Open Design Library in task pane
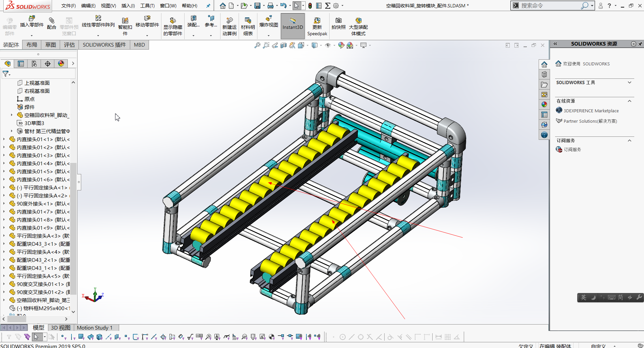The height and width of the screenshot is (348, 644). click(544, 74)
